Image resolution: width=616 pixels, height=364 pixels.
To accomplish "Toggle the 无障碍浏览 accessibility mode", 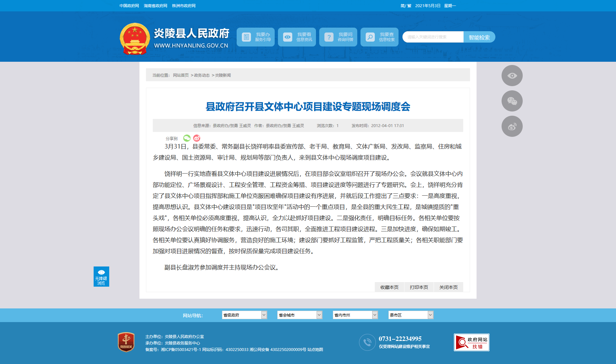I will 101,277.
